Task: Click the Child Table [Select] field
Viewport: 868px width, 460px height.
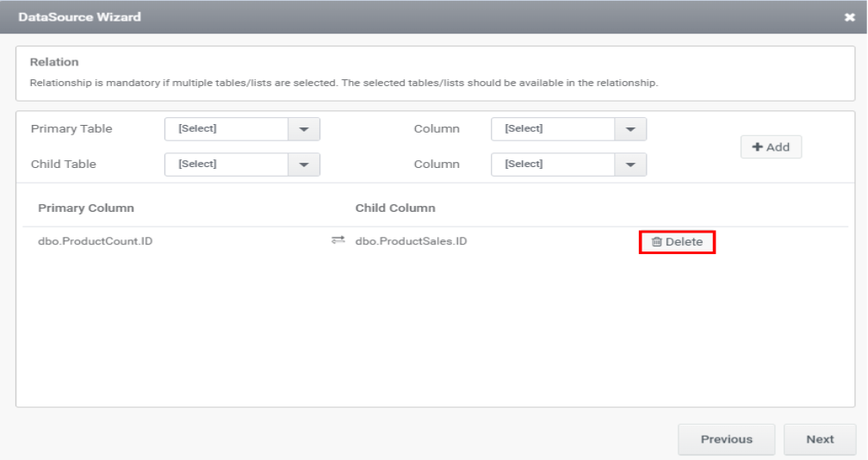Action: (226, 165)
